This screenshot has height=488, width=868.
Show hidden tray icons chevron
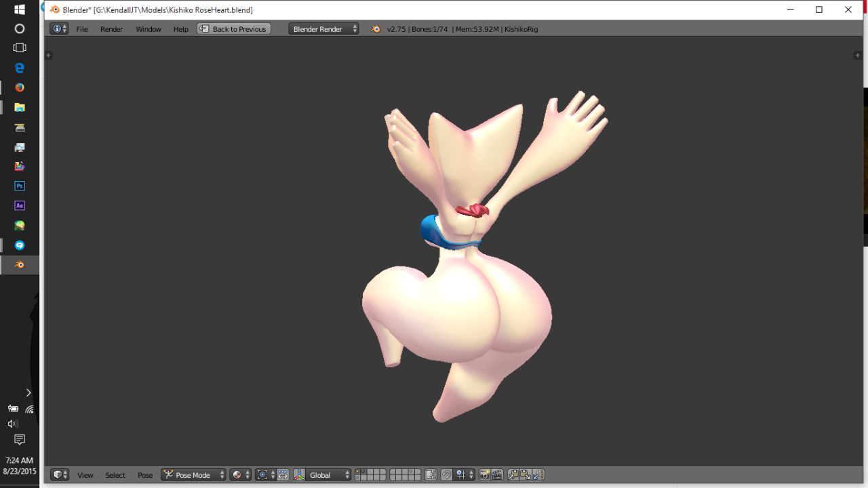point(28,392)
